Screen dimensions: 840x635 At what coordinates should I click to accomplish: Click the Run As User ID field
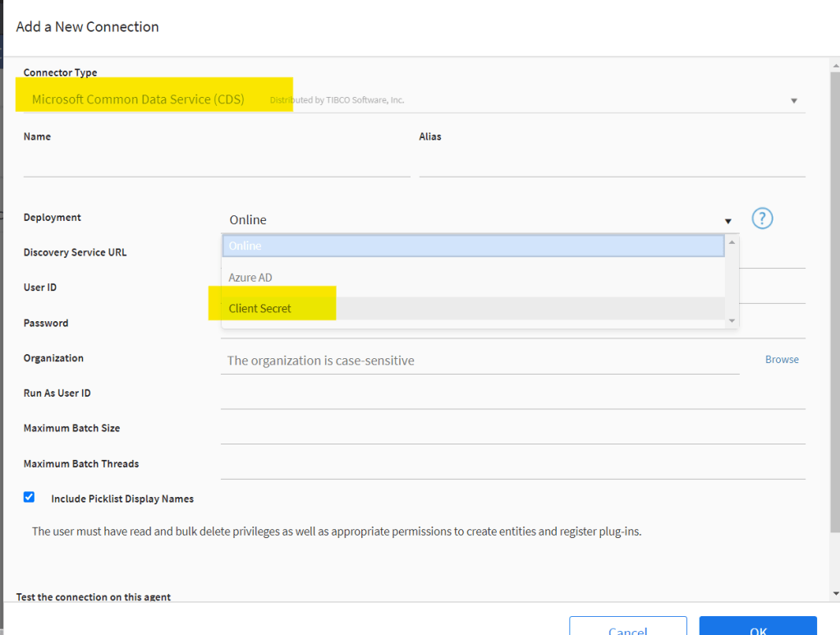point(512,395)
